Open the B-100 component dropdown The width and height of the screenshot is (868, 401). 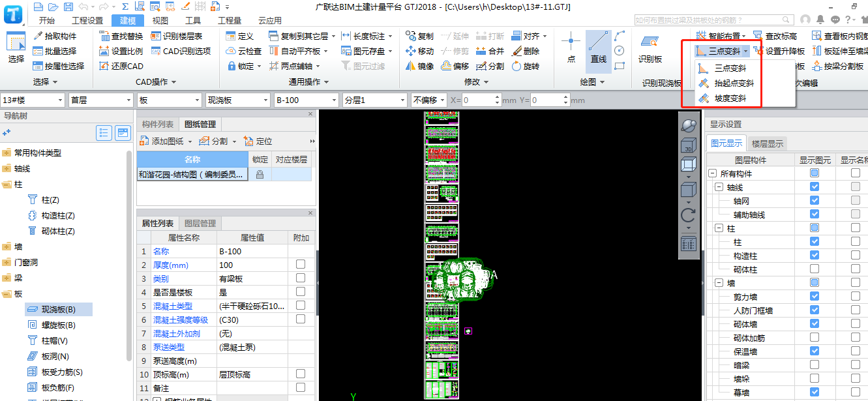pos(305,100)
